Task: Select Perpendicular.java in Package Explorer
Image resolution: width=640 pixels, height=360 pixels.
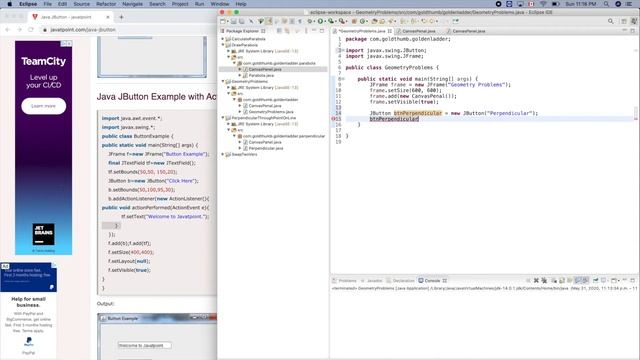Action: (x=266, y=148)
